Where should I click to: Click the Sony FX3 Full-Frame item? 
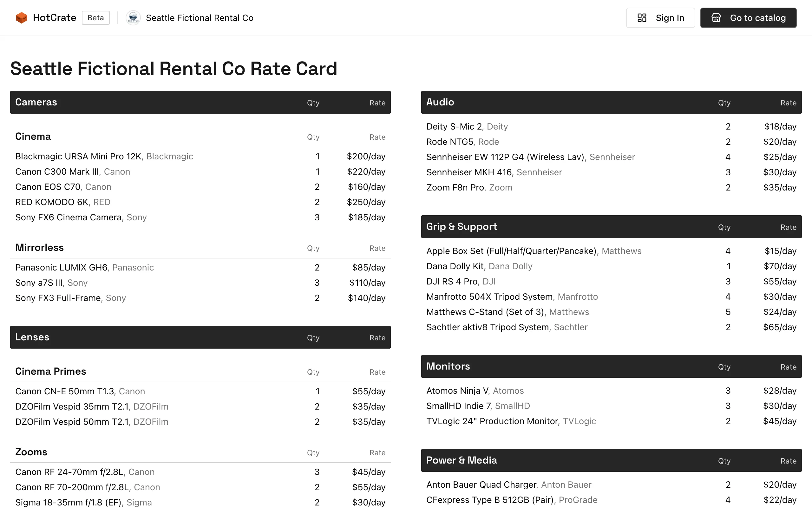click(x=200, y=298)
